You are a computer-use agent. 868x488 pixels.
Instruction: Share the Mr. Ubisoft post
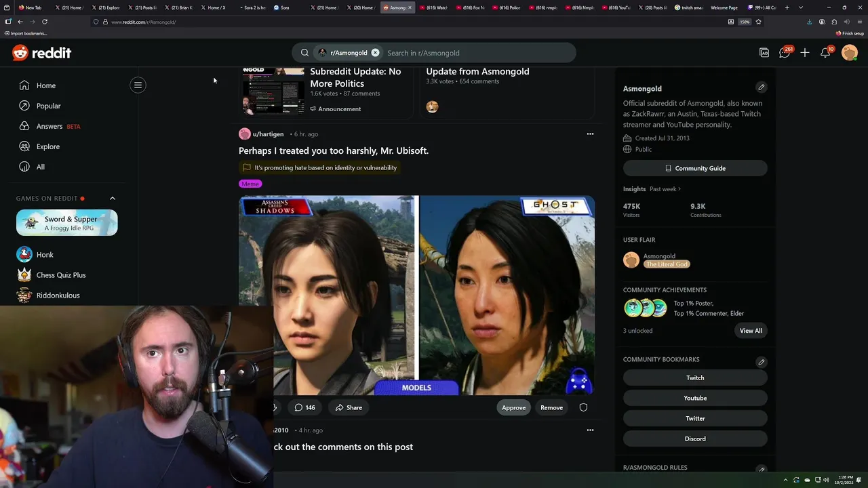[x=349, y=407]
